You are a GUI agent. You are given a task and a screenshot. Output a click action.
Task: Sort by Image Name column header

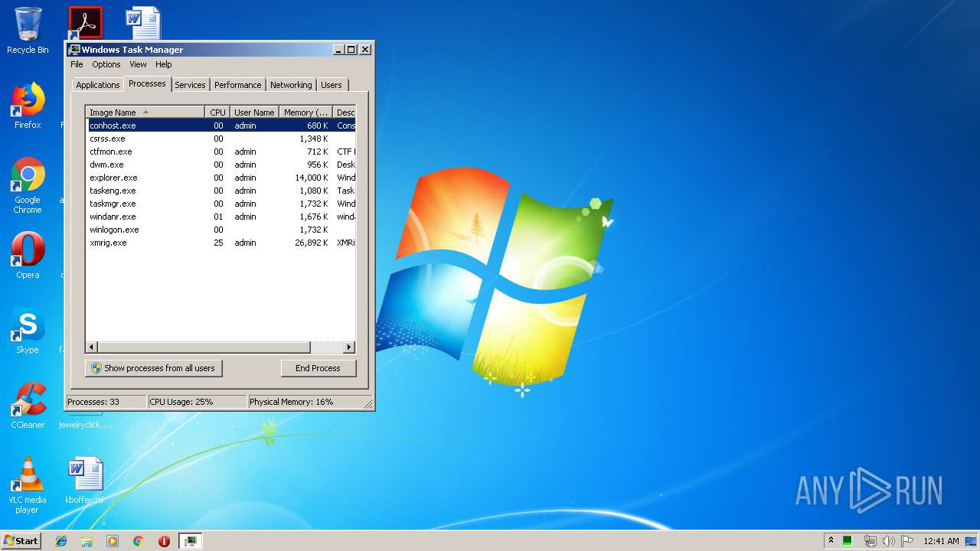tap(145, 112)
